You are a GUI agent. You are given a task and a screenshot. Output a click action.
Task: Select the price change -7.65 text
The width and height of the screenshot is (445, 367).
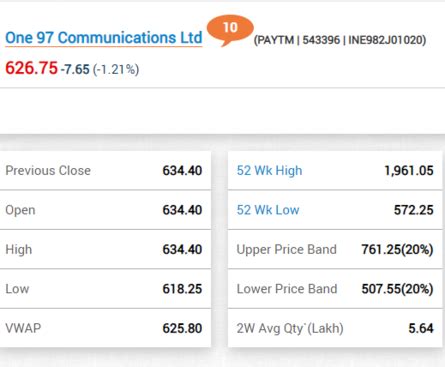(75, 69)
